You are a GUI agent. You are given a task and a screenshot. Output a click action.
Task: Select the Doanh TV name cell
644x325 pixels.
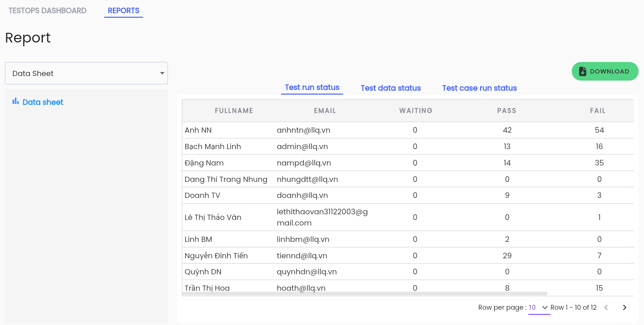pos(202,195)
